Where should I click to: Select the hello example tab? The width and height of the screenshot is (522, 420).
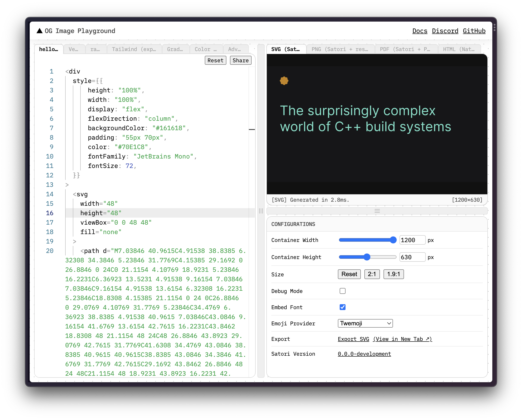coord(48,49)
